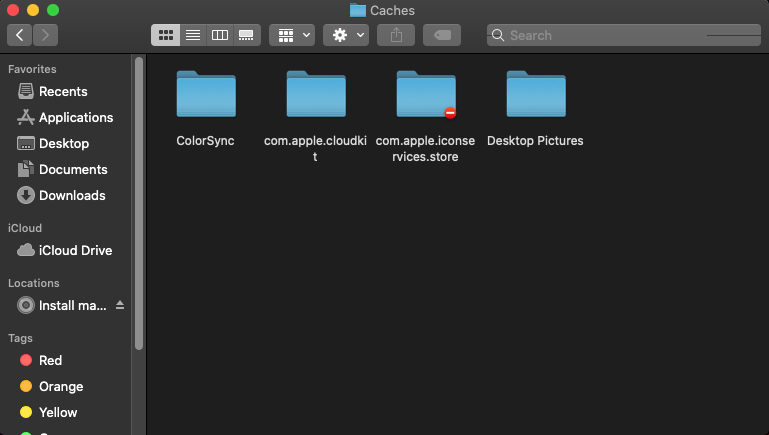Open Downloads in the sidebar

61,195
